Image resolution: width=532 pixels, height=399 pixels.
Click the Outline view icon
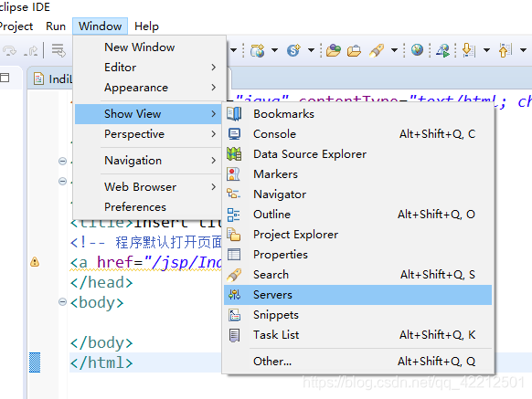pyautogui.click(x=234, y=215)
